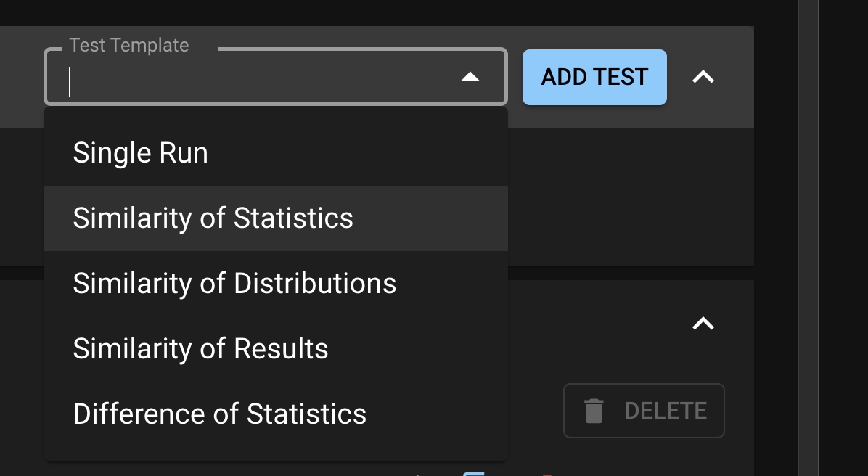Click the Test Template field label
Viewport: 868px width, 476px height.
pos(129,46)
